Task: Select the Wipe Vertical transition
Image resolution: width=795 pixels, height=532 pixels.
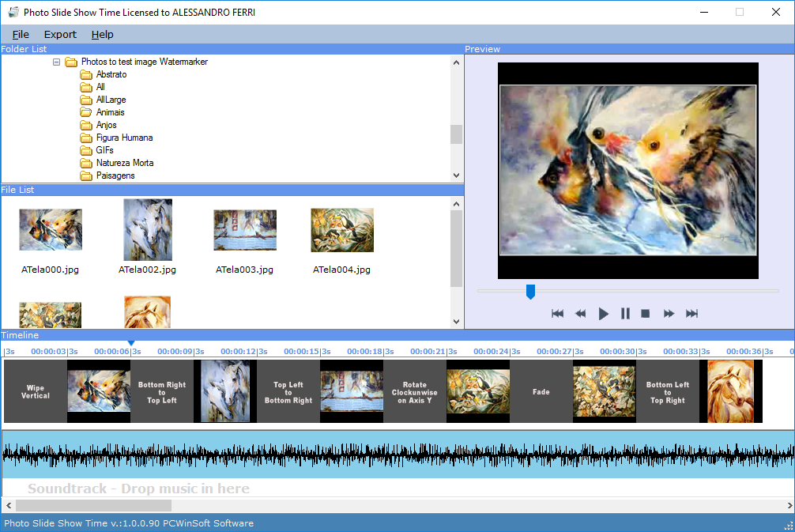Action: click(x=36, y=392)
